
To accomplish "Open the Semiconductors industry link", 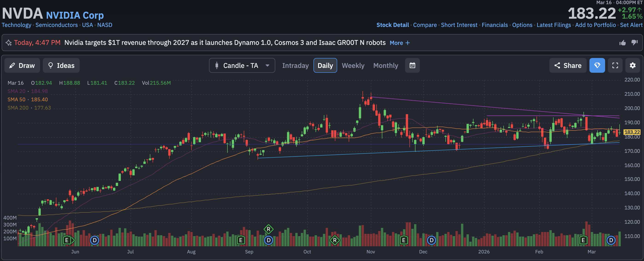I will 56,25.
